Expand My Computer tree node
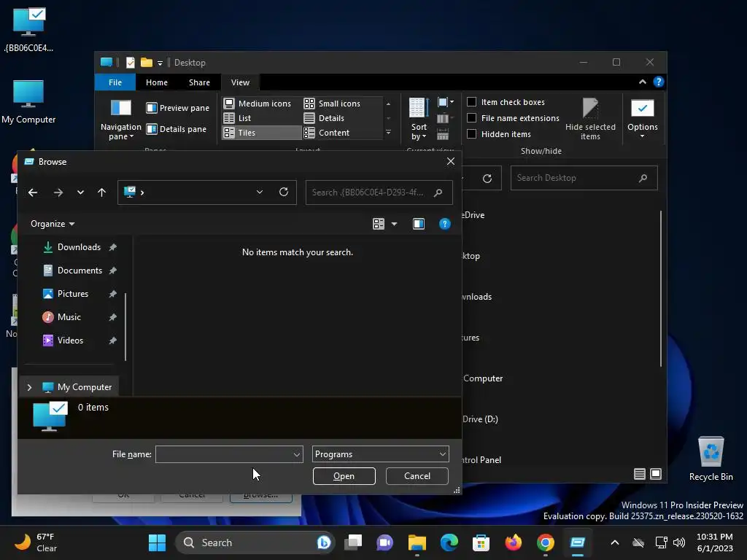The image size is (747, 560). click(29, 387)
